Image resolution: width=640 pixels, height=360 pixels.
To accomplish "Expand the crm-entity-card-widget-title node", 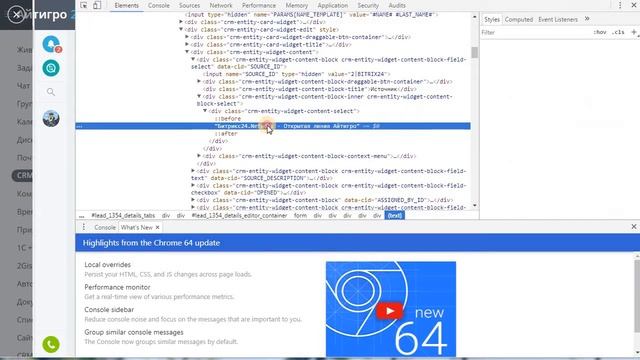I will coord(187,44).
